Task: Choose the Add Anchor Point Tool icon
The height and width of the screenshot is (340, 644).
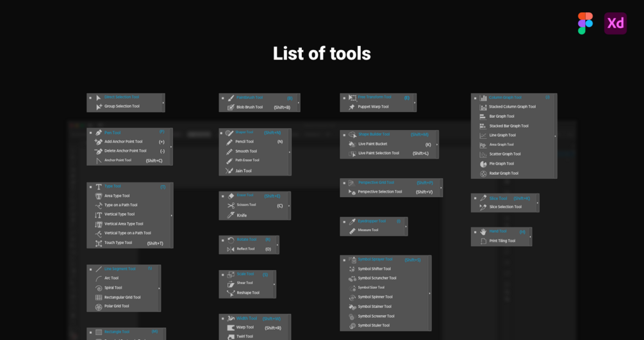Action: [x=99, y=142]
